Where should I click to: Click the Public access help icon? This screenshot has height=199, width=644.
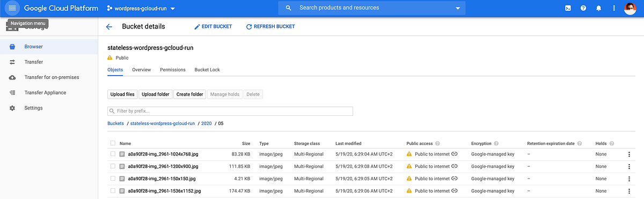point(438,144)
